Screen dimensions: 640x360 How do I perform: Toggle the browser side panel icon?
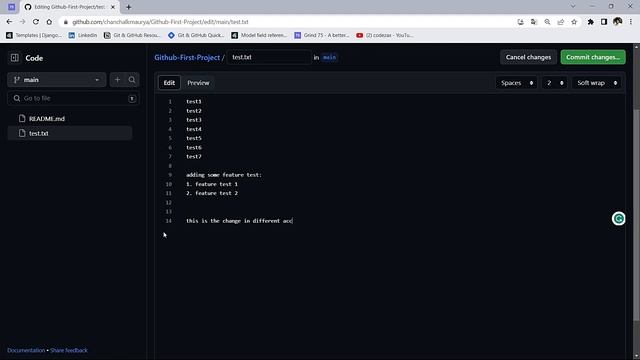pyautogui.click(x=604, y=22)
